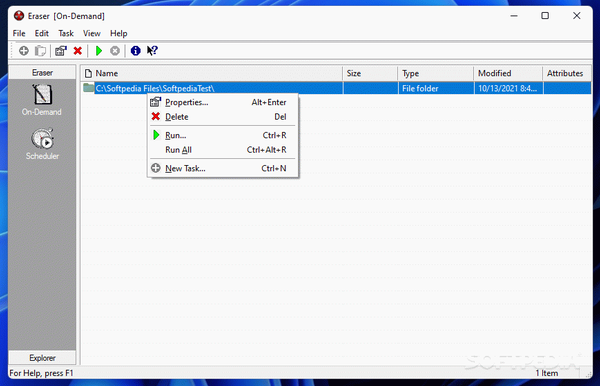Viewport: 600px width, 386px height.
Task: Sort by the Size column header
Action: [x=370, y=73]
